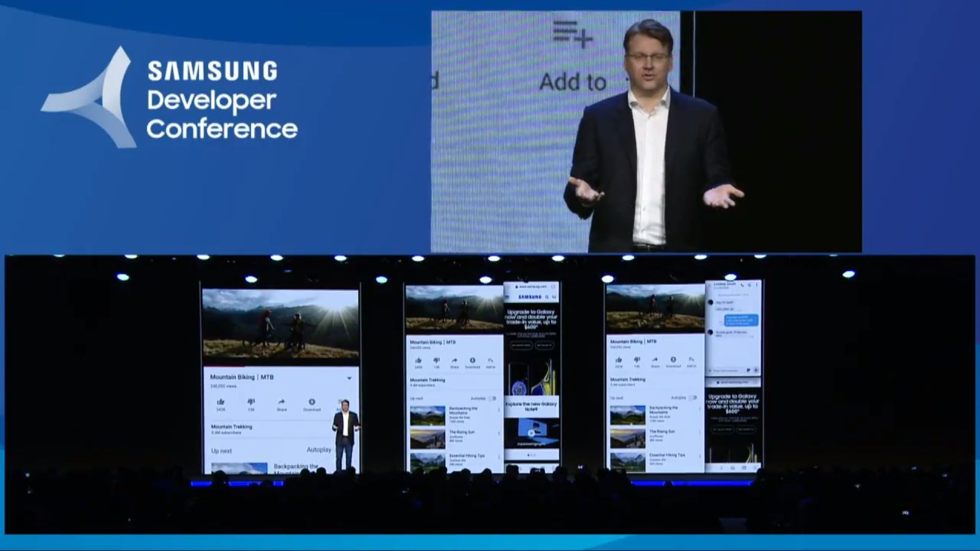Tap the phone call icon in the chat header
This screenshot has height=551, width=980.
tap(742, 285)
